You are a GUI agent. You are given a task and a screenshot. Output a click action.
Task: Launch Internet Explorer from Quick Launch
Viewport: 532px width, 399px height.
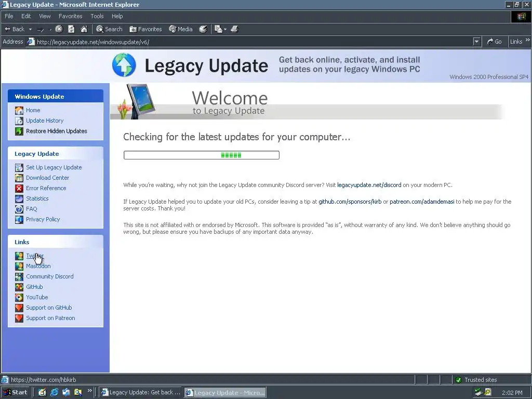coord(54,393)
